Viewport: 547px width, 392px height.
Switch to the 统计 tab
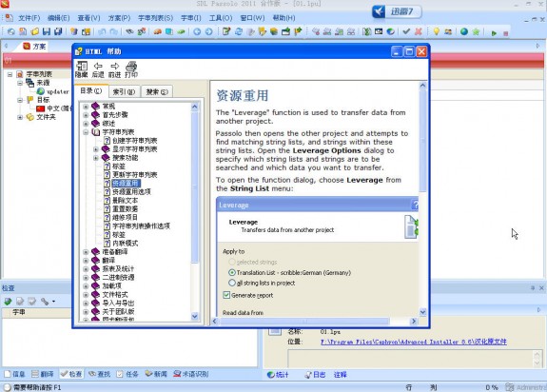[x=278, y=375]
